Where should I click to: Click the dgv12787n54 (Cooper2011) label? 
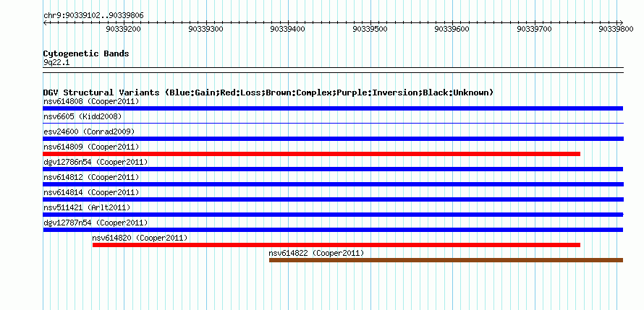96,223
